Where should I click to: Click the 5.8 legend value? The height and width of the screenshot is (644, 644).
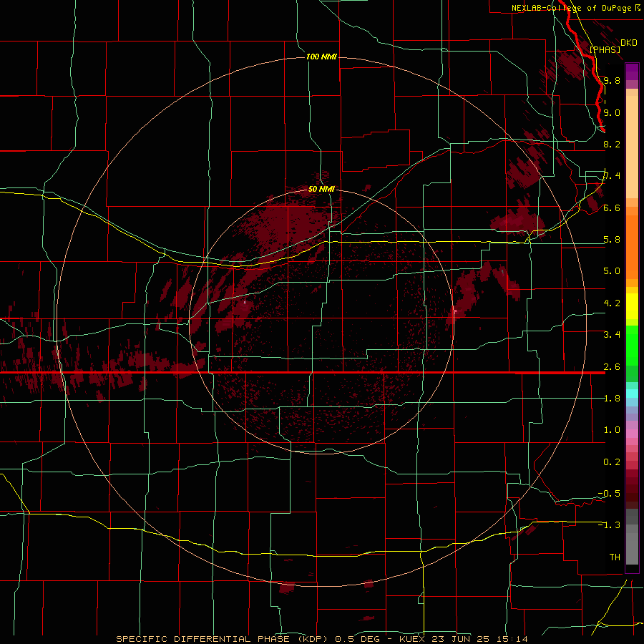pyautogui.click(x=612, y=240)
